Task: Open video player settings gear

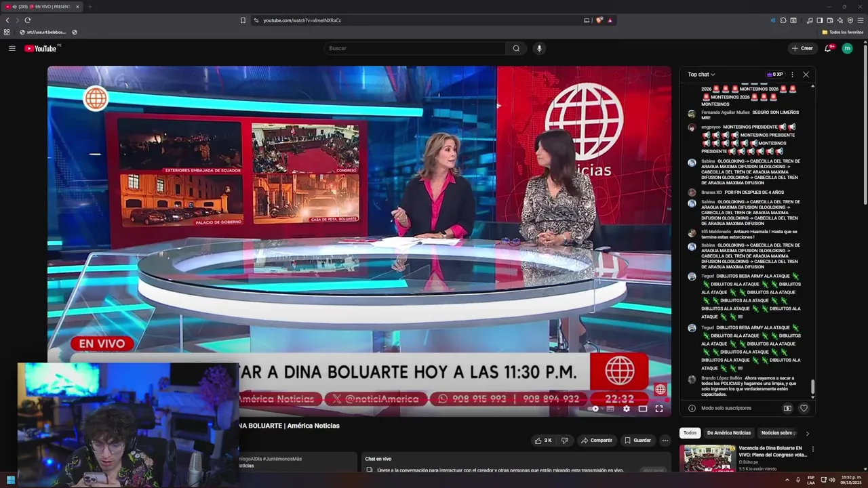Action: click(627, 409)
